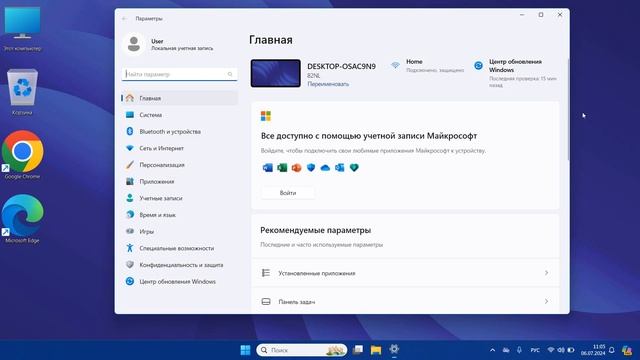This screenshot has width=640, height=360.
Task: Open the Панель задач settings row
Action: click(x=405, y=301)
